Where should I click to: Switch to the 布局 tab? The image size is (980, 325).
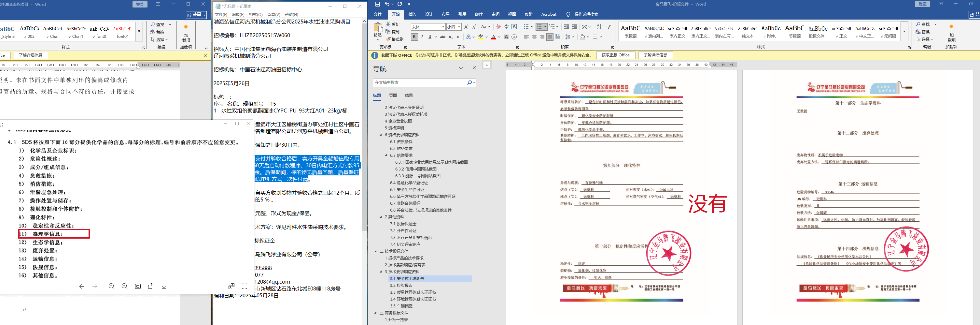(x=445, y=14)
